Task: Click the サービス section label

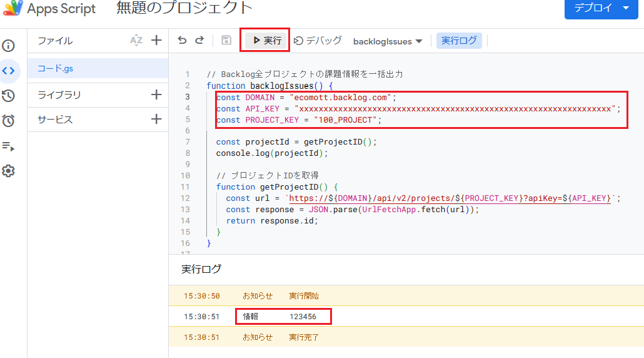Action: click(x=55, y=120)
